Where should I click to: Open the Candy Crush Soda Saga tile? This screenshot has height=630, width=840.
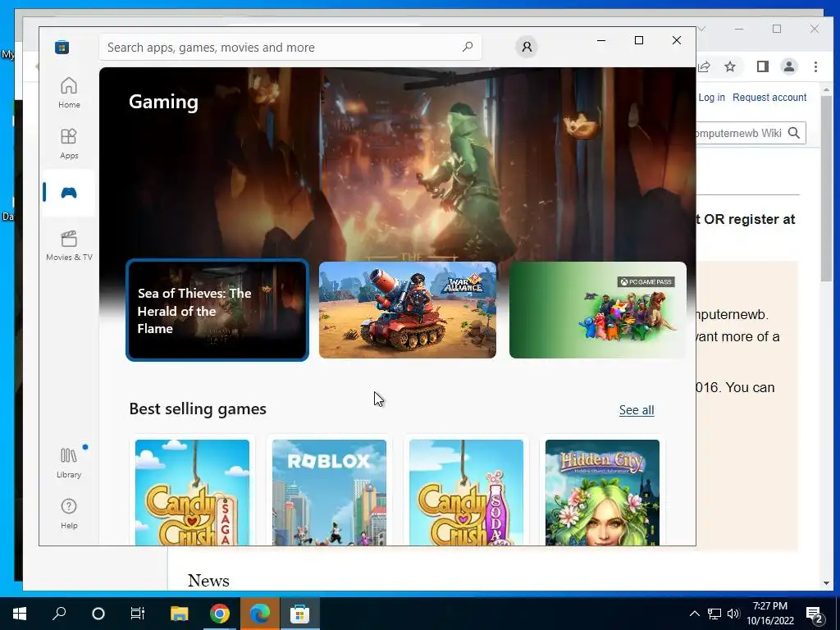tap(466, 492)
